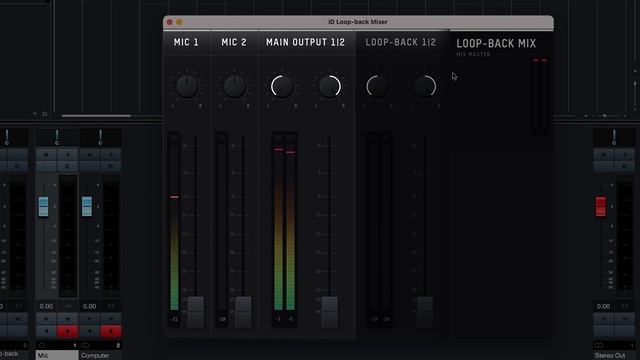Select the MIC 1 channel header
Image resolution: width=640 pixels, height=360 pixels.
(x=186, y=42)
